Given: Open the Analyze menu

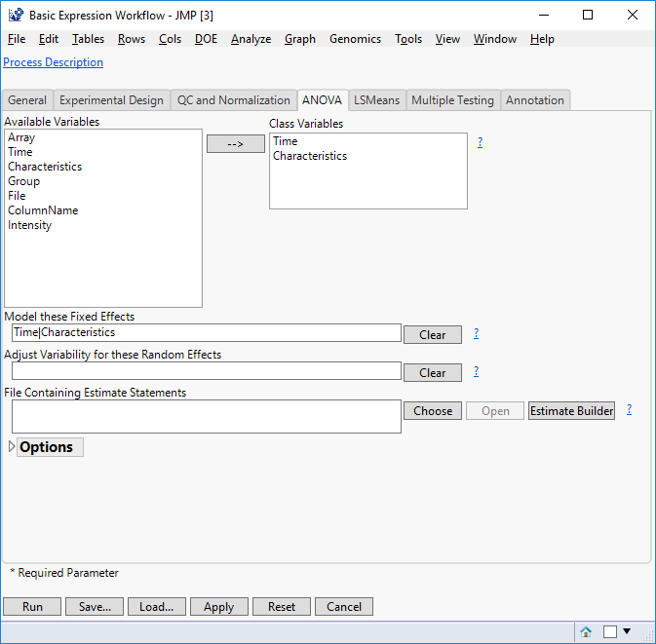Looking at the screenshot, I should click(251, 39).
